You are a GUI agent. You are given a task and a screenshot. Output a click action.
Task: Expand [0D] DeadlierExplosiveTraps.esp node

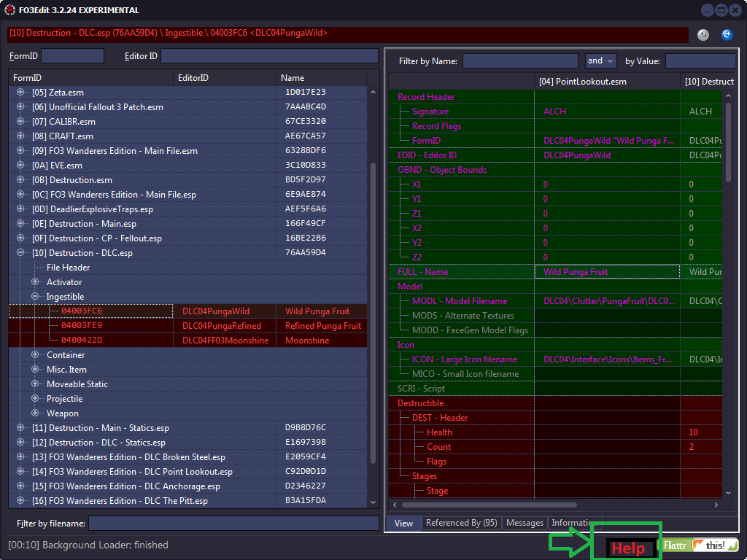click(20, 209)
